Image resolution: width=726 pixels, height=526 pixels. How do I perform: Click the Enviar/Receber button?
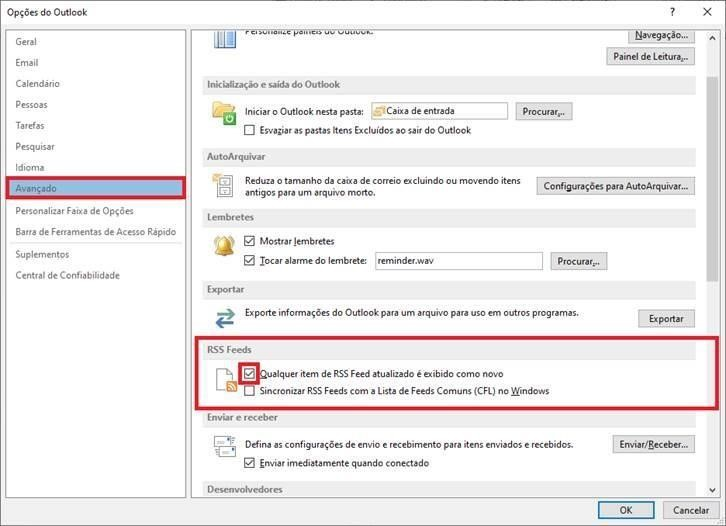click(653, 445)
